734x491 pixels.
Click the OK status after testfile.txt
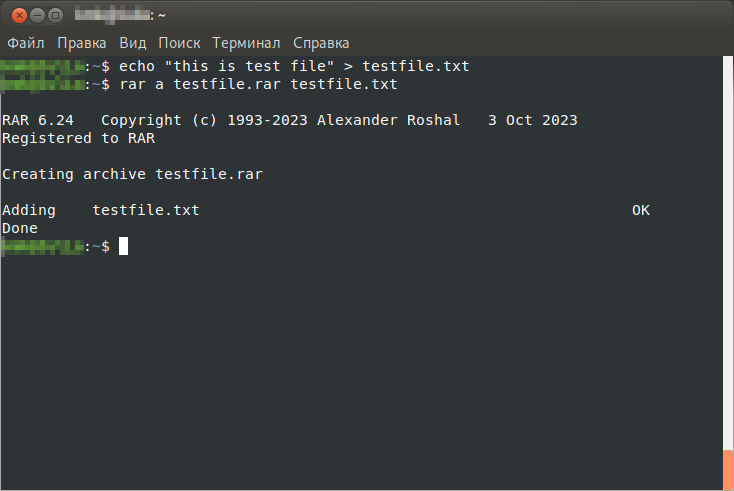[x=641, y=210]
